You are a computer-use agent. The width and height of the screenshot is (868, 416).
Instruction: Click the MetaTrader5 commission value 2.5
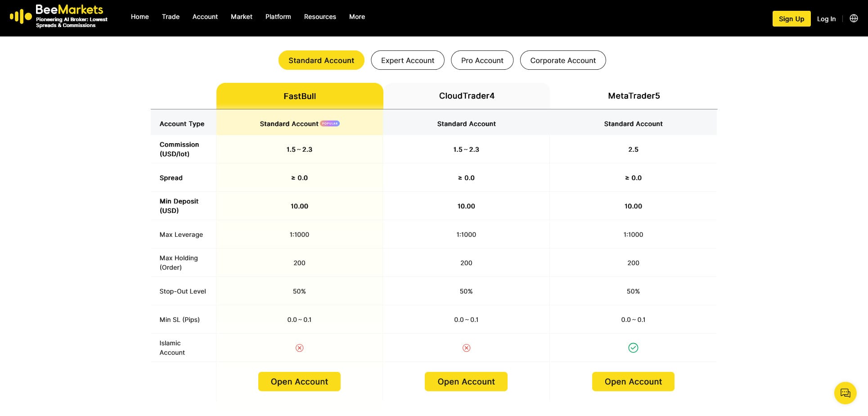pos(633,149)
